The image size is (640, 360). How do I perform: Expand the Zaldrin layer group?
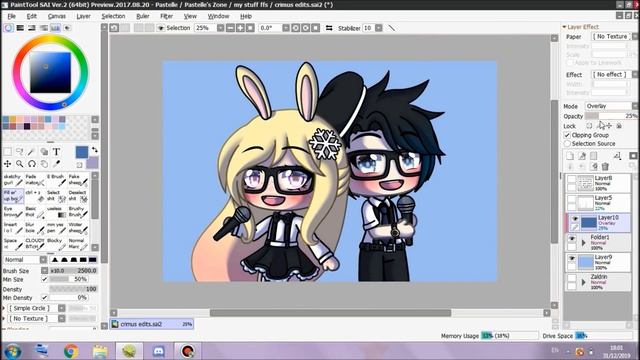point(584,282)
